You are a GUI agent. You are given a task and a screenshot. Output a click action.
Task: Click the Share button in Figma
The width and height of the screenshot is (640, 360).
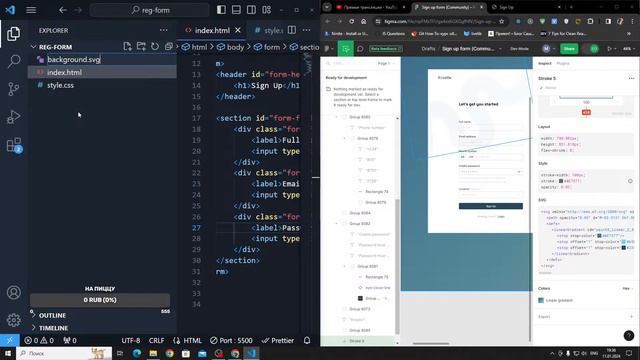[569, 49]
